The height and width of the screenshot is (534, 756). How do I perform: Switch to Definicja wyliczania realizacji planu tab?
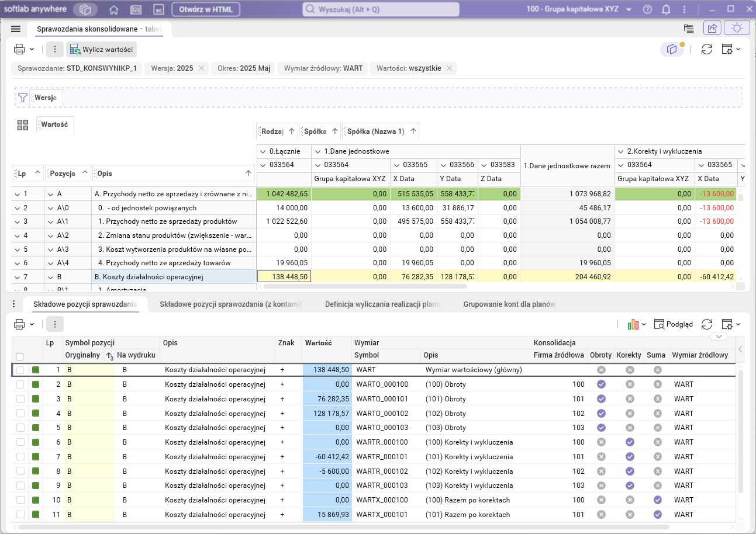pyautogui.click(x=382, y=304)
